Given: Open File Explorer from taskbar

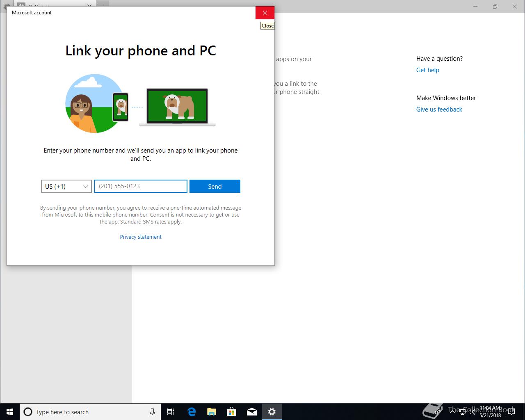Looking at the screenshot, I should tap(212, 412).
